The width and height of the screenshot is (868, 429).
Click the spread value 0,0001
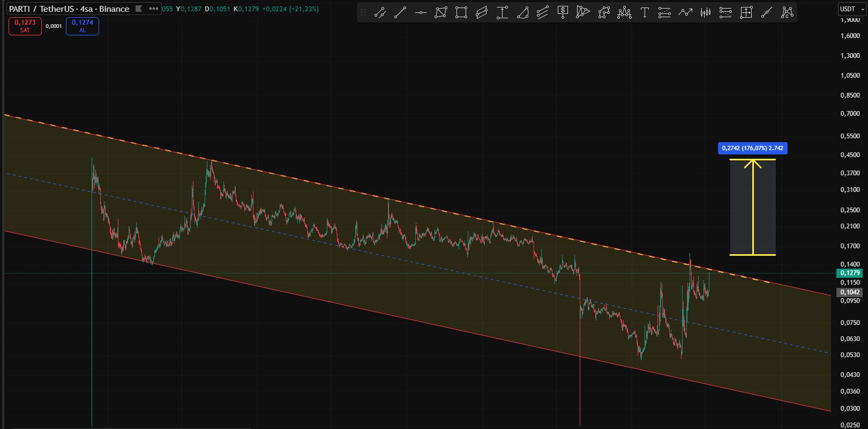[x=54, y=26]
